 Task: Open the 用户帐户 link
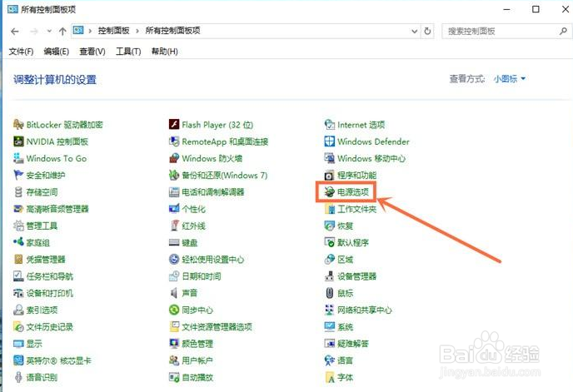[x=197, y=360]
